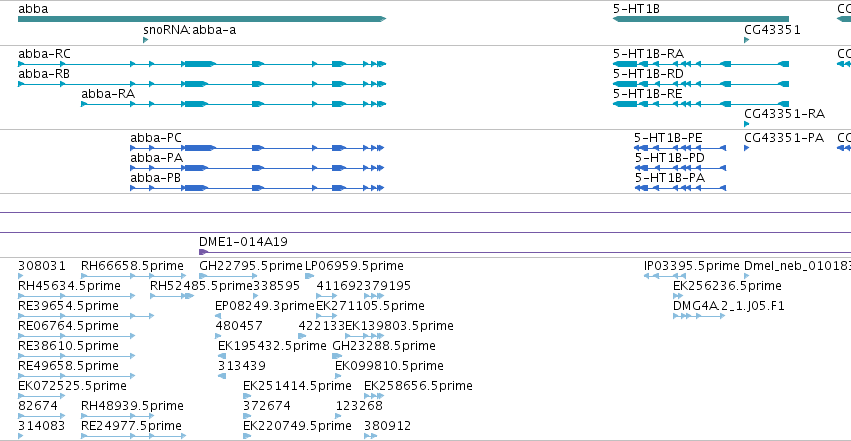Click feature 82674 label
The height and width of the screenshot is (441, 851).
(37, 406)
